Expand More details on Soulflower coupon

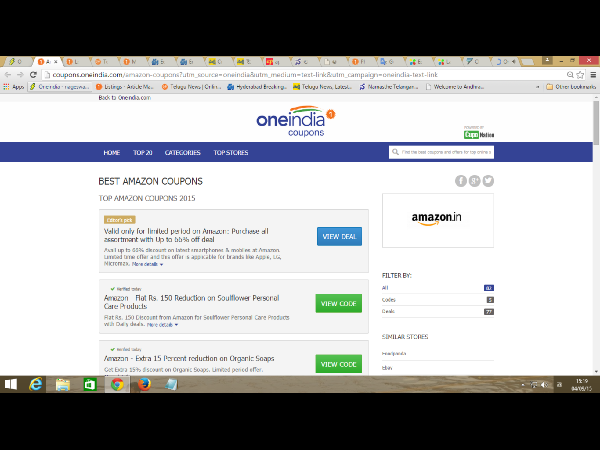point(164,324)
